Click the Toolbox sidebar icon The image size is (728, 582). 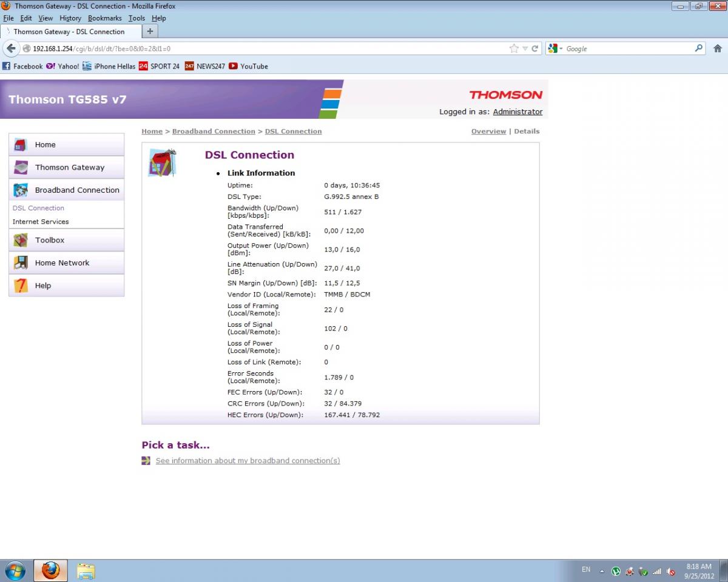[x=21, y=240]
